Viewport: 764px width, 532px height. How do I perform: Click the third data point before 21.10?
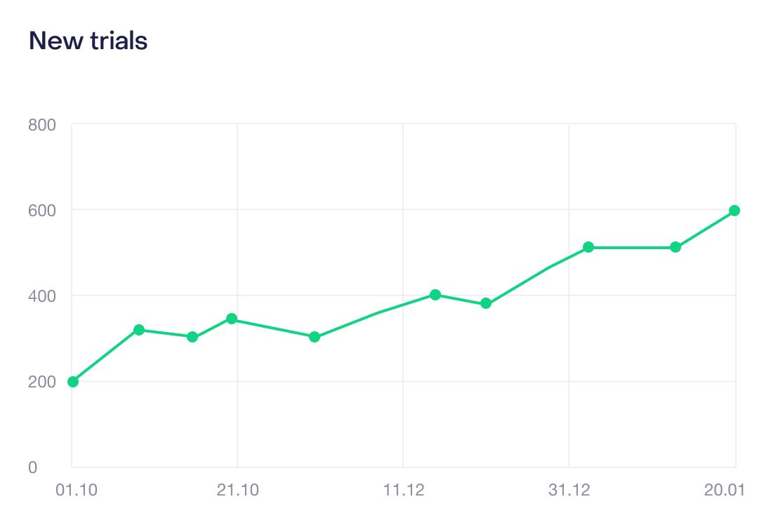(x=192, y=337)
